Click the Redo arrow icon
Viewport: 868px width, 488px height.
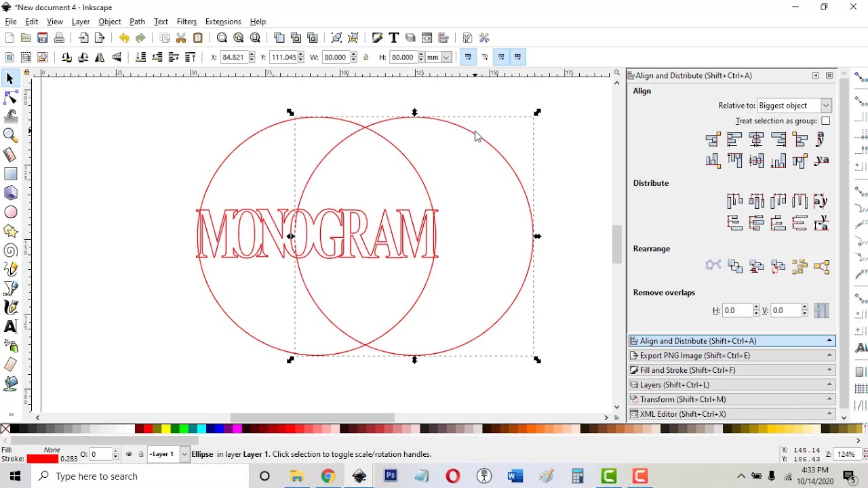(x=140, y=38)
